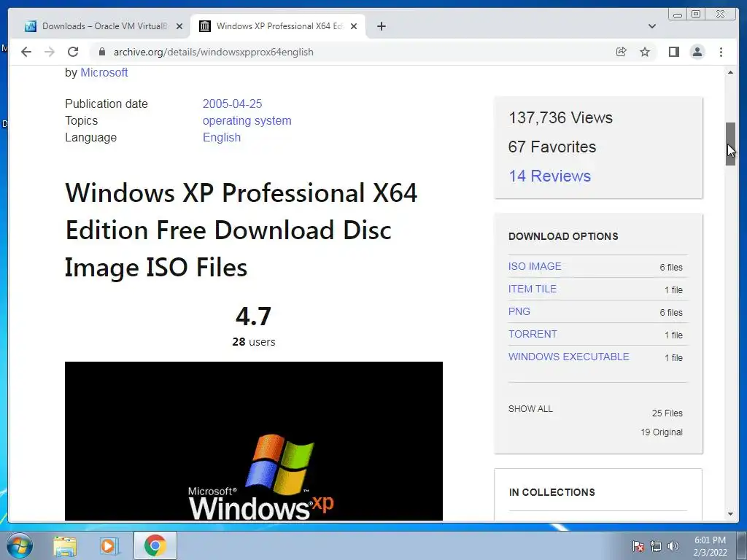
Task: Close the Windows XP Professional X64 tab
Action: (354, 26)
